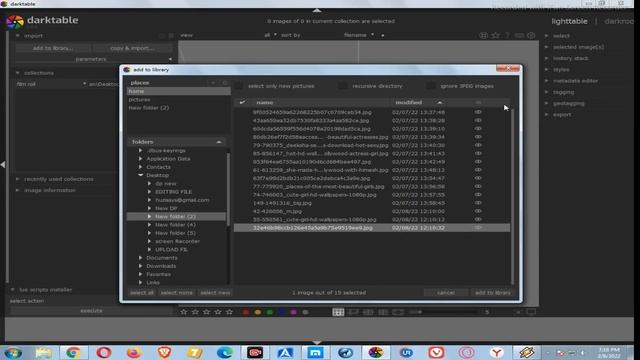Image resolution: width=640 pixels, height=360 pixels.
Task: Click the select none button
Action: point(176,293)
